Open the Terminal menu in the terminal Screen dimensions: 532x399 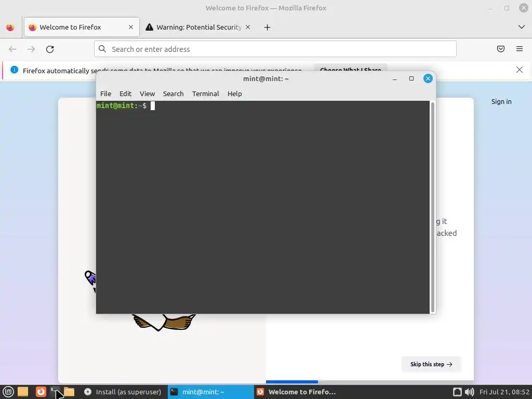[x=206, y=94]
